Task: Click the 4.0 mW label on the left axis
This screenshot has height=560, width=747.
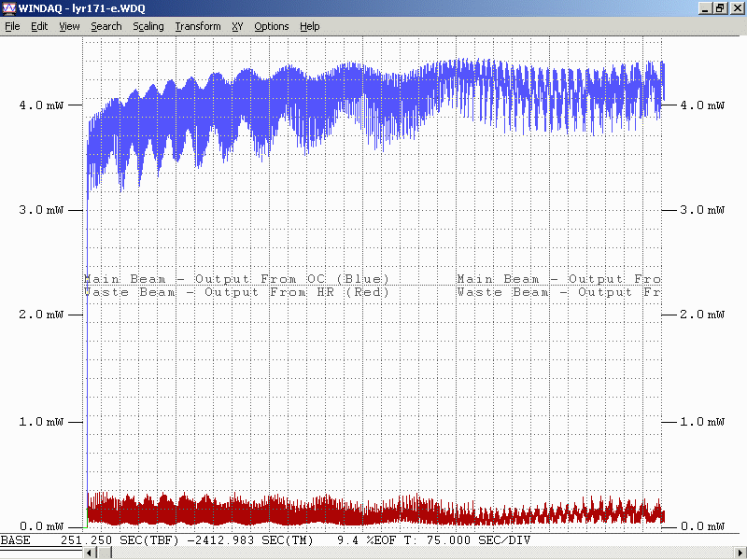Action: [x=38, y=105]
